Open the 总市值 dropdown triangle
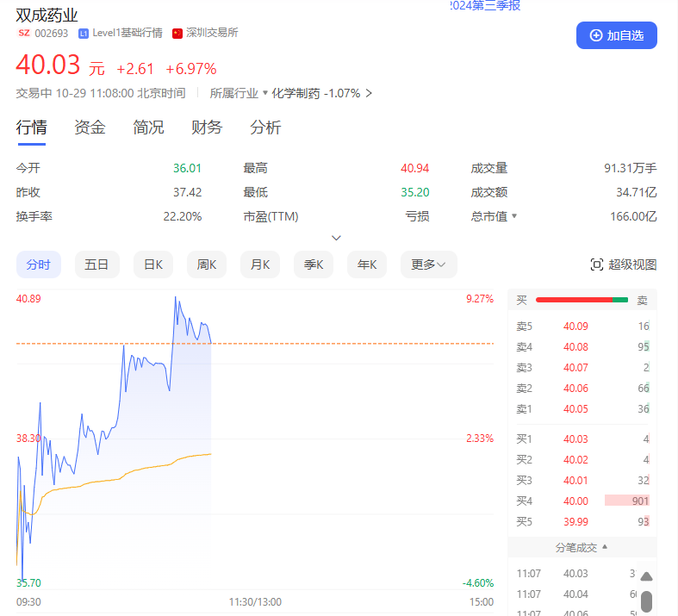The width and height of the screenshot is (678, 616). pyautogui.click(x=514, y=216)
